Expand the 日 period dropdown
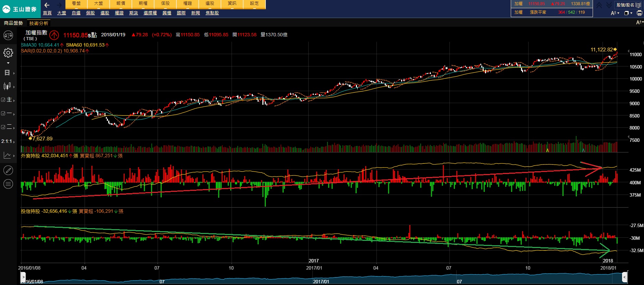This screenshot has width=644, height=285. coord(7,73)
